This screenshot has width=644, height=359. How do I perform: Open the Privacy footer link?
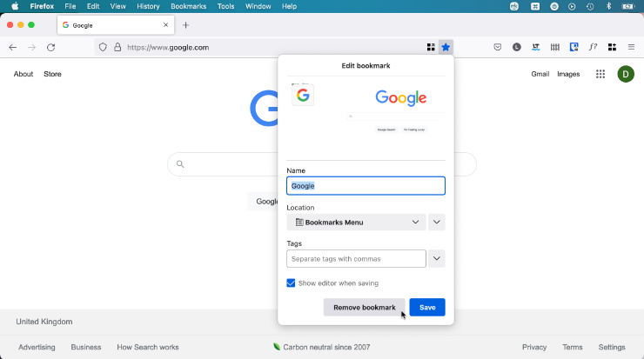534,347
